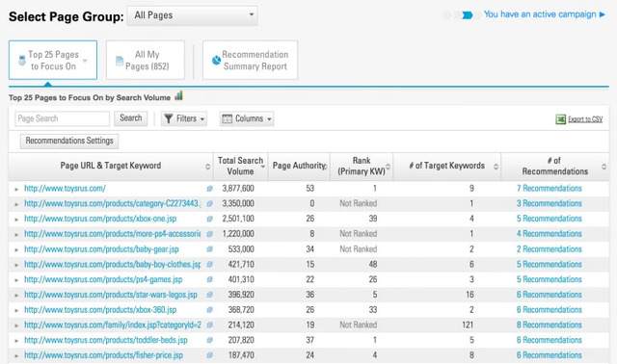Select the Top 25 Pages to Focus On tab

click(x=53, y=60)
